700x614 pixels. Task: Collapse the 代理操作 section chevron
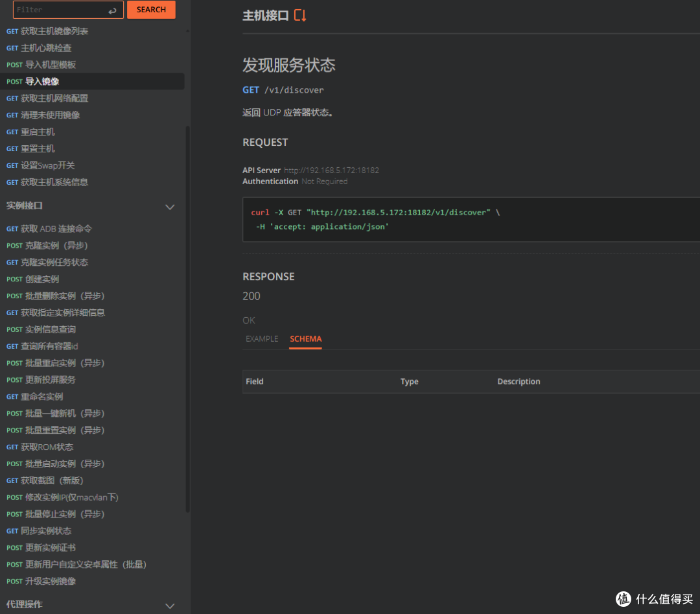(170, 606)
